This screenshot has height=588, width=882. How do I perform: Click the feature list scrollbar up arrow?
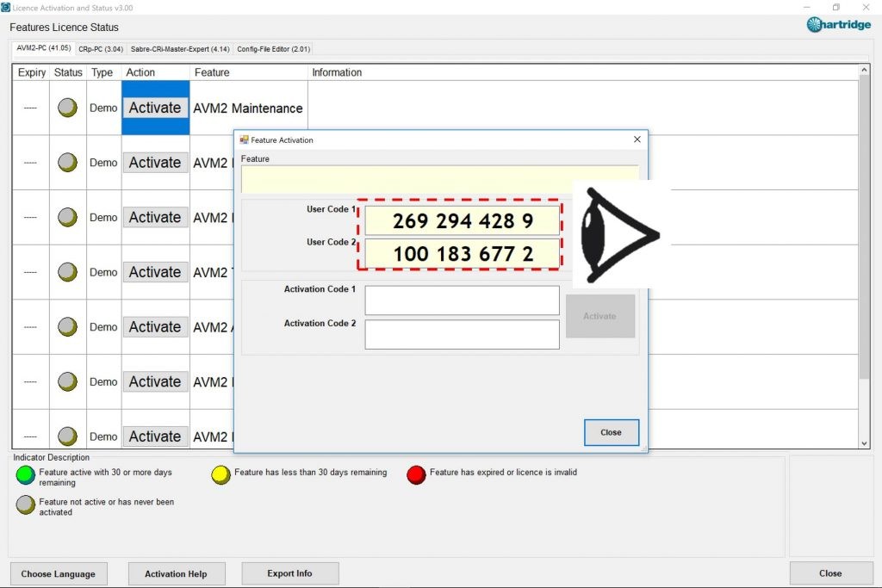pos(865,70)
